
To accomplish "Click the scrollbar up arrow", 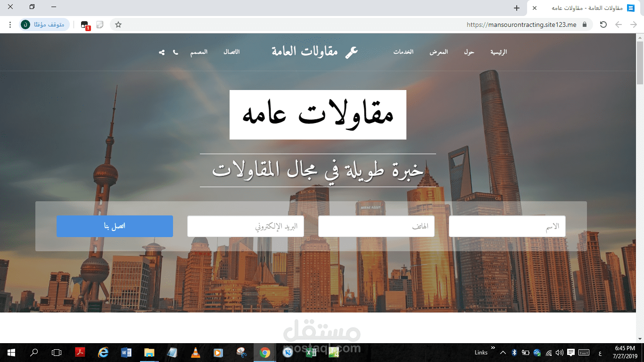I will [x=640, y=37].
